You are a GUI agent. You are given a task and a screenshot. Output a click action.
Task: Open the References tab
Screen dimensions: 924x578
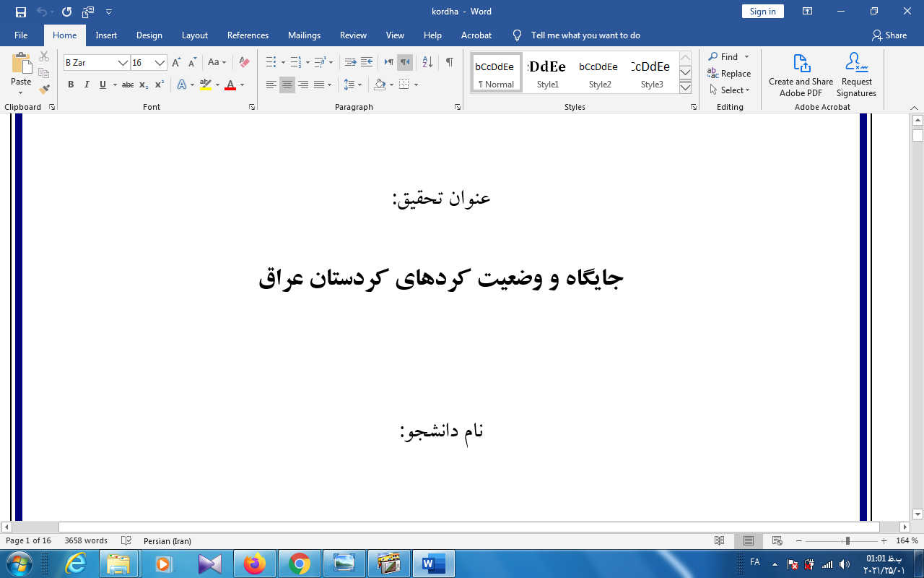(248, 35)
